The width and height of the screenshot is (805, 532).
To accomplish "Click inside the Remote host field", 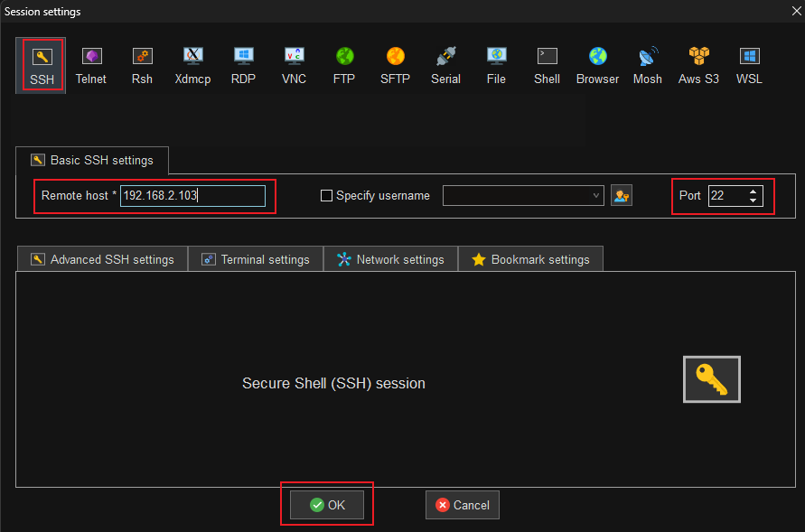I will point(192,195).
